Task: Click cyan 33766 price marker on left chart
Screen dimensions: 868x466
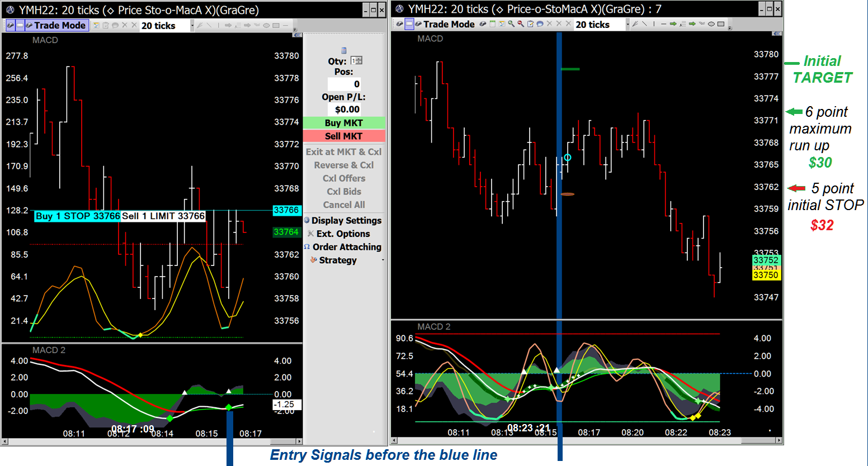Action: tap(286, 210)
